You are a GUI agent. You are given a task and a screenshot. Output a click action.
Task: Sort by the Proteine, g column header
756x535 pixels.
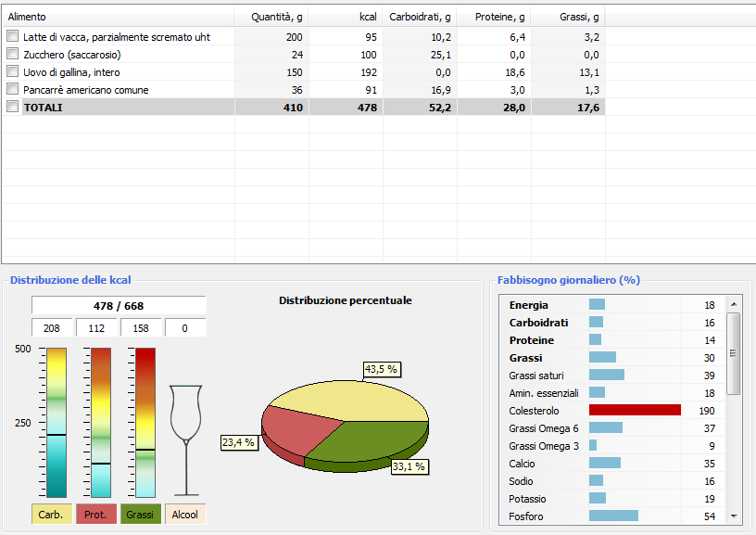pyautogui.click(x=494, y=17)
